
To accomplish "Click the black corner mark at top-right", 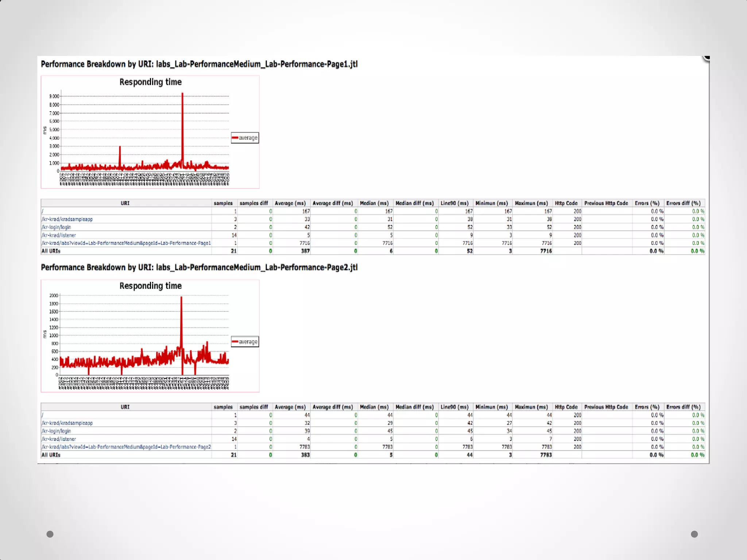I will click(707, 58).
